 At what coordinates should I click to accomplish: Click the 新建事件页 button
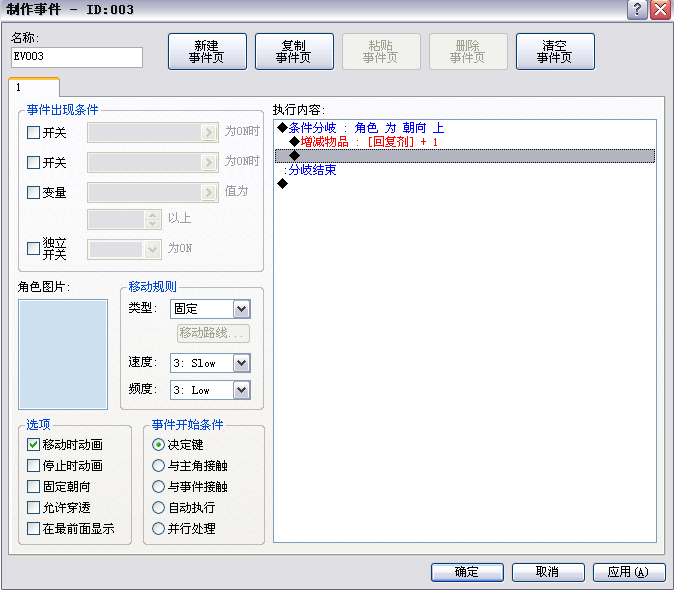point(207,52)
